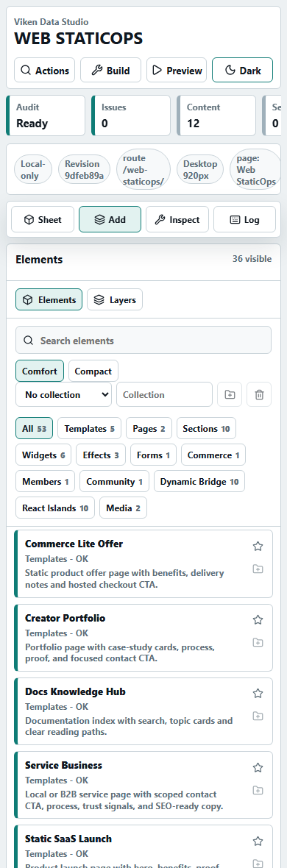Screen dimensions: 287x868
Task: Select the Service Business template
Action: click(143, 785)
